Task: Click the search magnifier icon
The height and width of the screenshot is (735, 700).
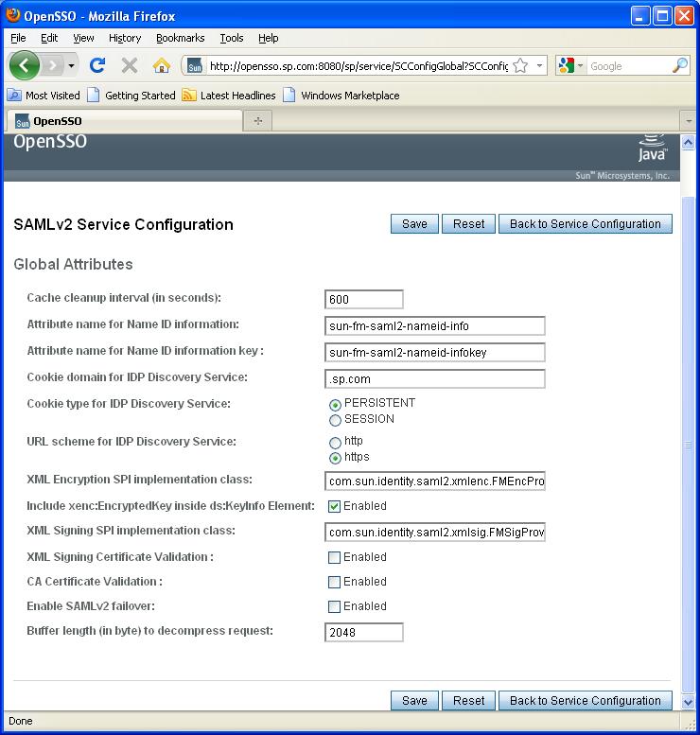Action: click(680, 65)
